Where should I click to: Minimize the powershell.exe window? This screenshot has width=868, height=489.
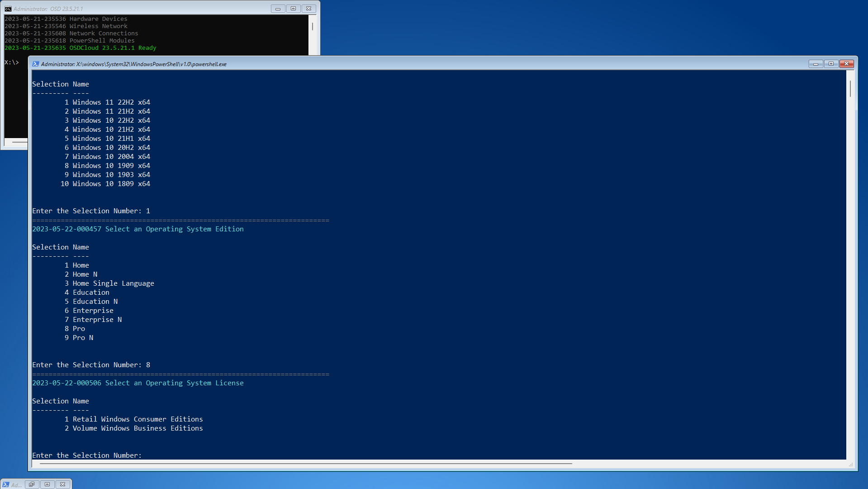click(x=816, y=64)
